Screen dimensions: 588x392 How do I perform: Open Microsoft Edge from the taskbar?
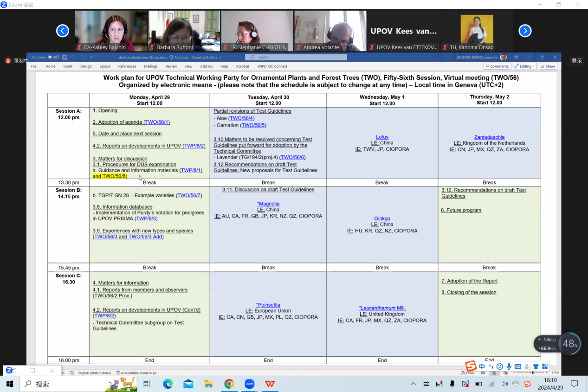[168, 384]
